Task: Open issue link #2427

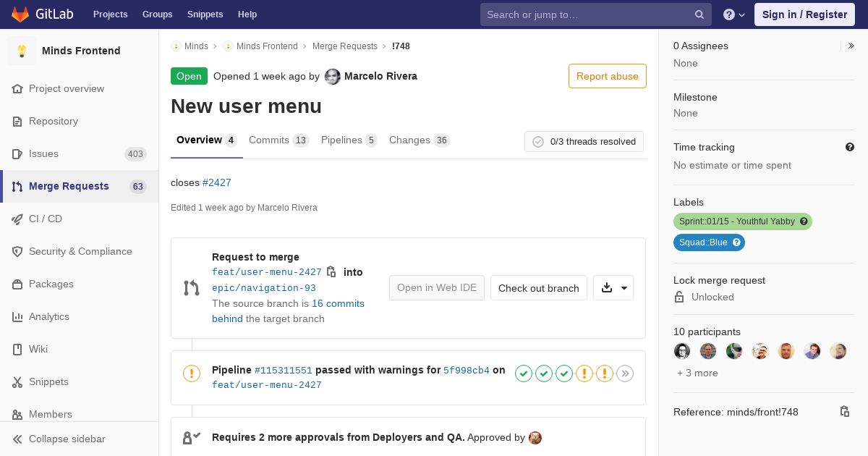Action: (x=217, y=182)
